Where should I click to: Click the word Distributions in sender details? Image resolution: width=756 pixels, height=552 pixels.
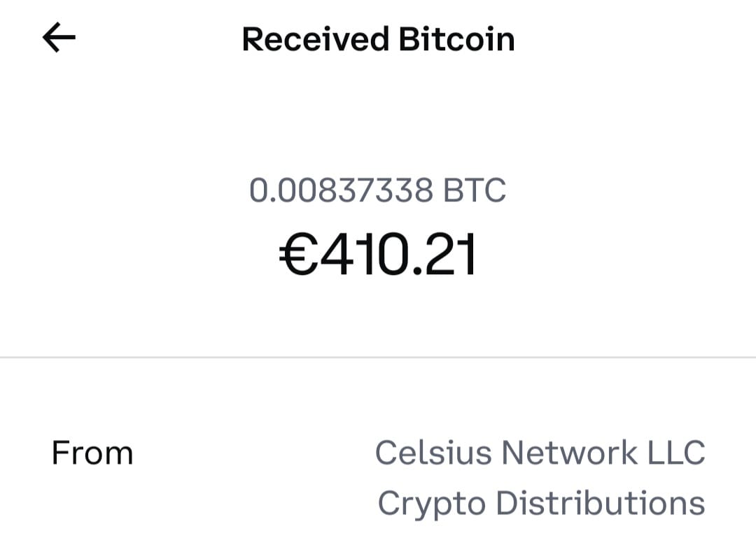tap(601, 503)
